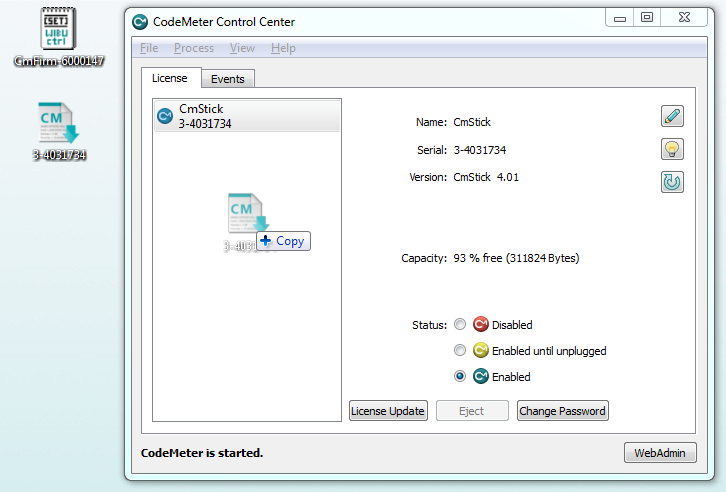Screen dimensions: 726x492
Task: Select the Disabled radio button
Action: click(x=460, y=324)
